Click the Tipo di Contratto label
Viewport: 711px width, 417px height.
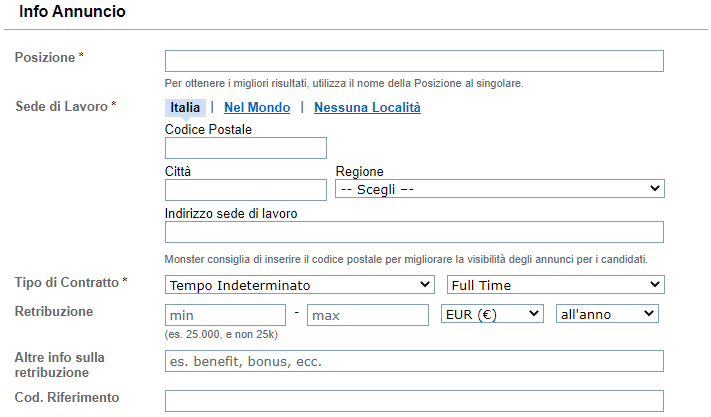67,282
